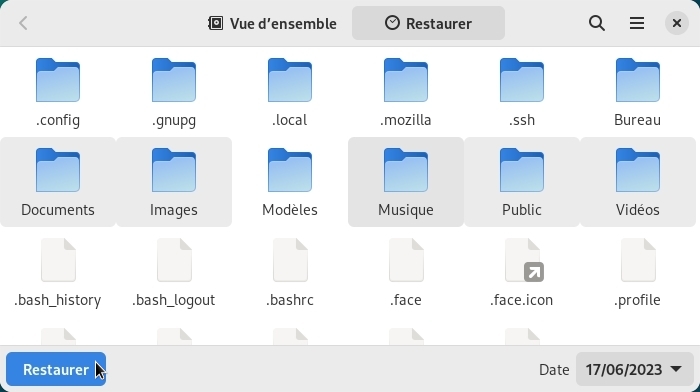Select the .bash_history file icon
The width and height of the screenshot is (700, 392).
click(x=58, y=260)
